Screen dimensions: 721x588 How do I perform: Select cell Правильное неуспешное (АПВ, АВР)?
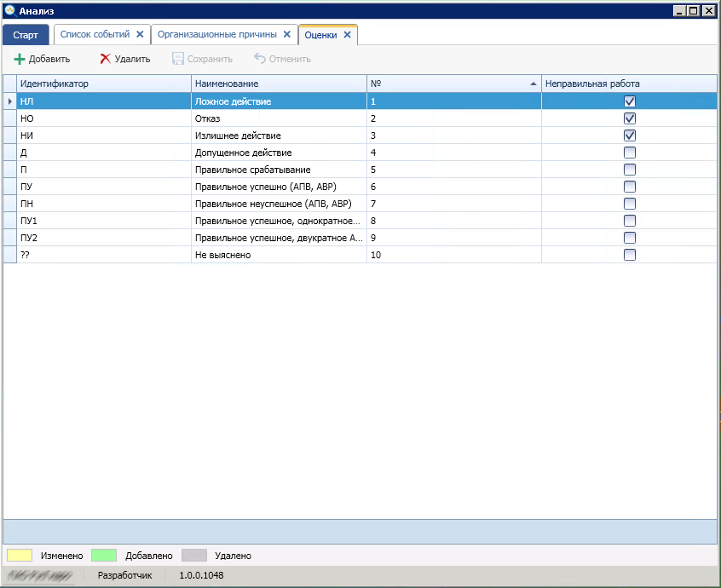click(x=279, y=203)
